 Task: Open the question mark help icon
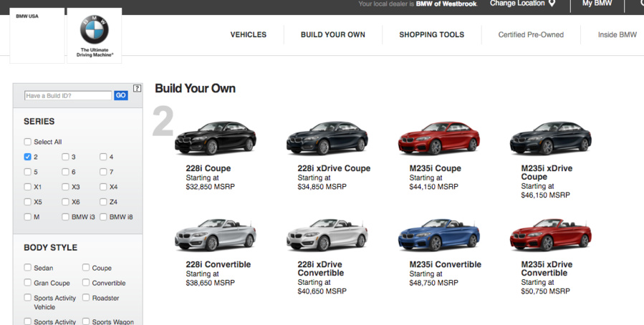pos(137,88)
